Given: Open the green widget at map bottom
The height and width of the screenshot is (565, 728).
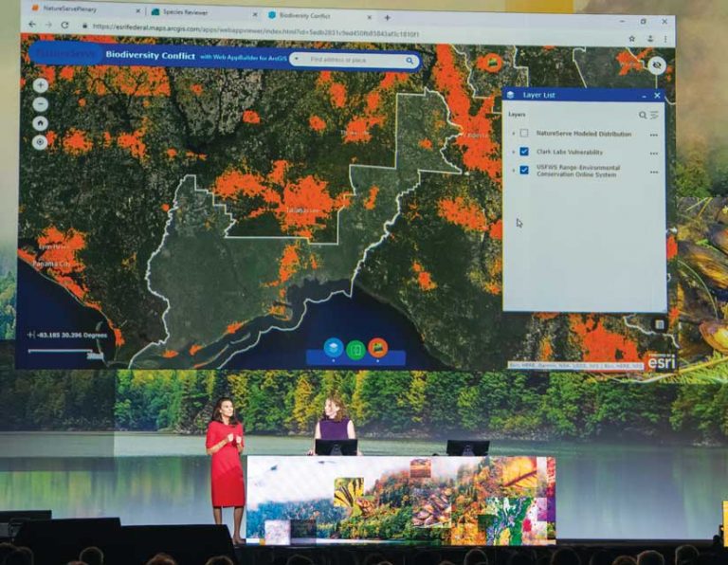Looking at the screenshot, I should click(x=355, y=349).
